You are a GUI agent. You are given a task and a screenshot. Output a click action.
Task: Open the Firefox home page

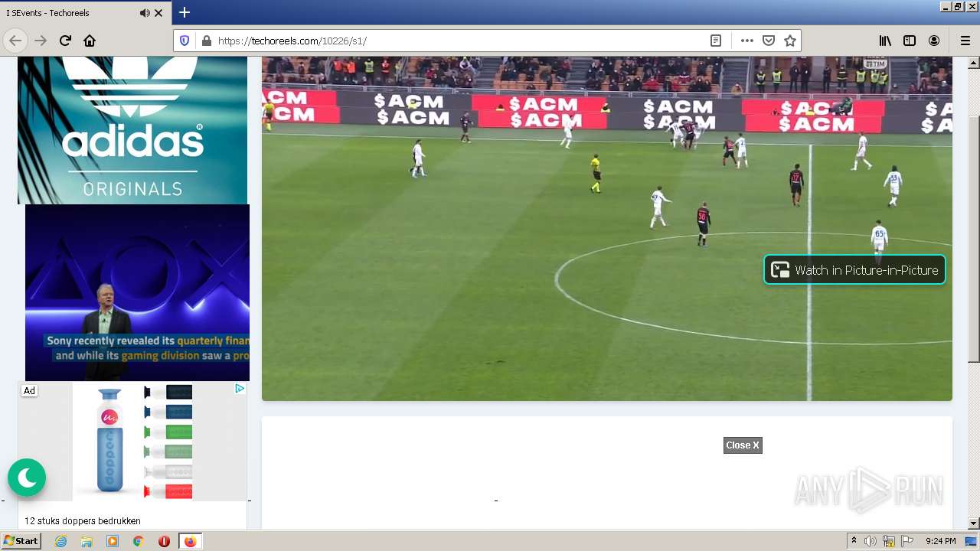[x=90, y=41]
